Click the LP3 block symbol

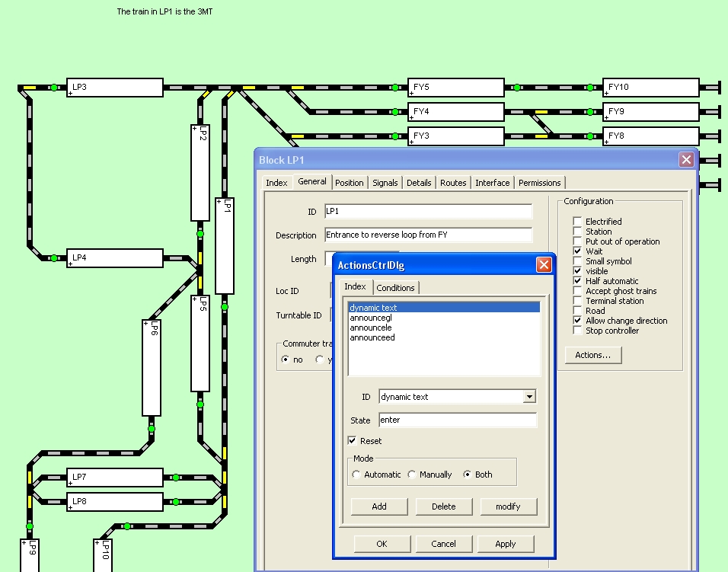pyautogui.click(x=115, y=88)
